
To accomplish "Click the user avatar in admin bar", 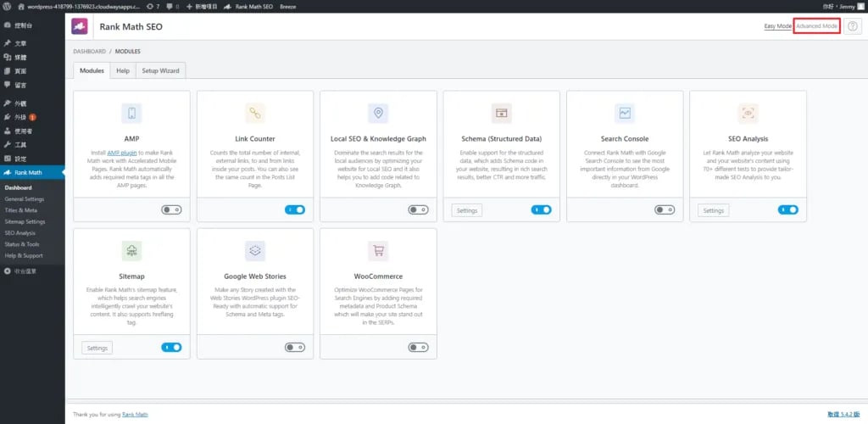I will (860, 7).
